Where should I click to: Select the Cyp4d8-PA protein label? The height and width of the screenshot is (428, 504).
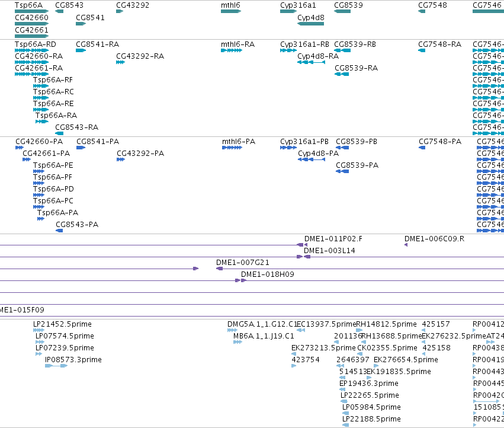(x=318, y=154)
